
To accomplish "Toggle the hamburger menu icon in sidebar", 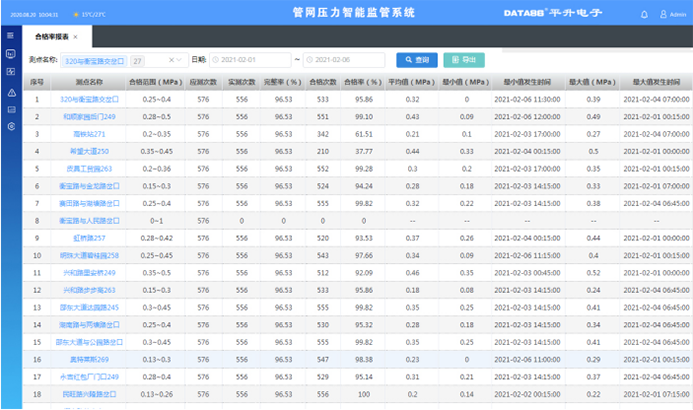I will [11, 35].
